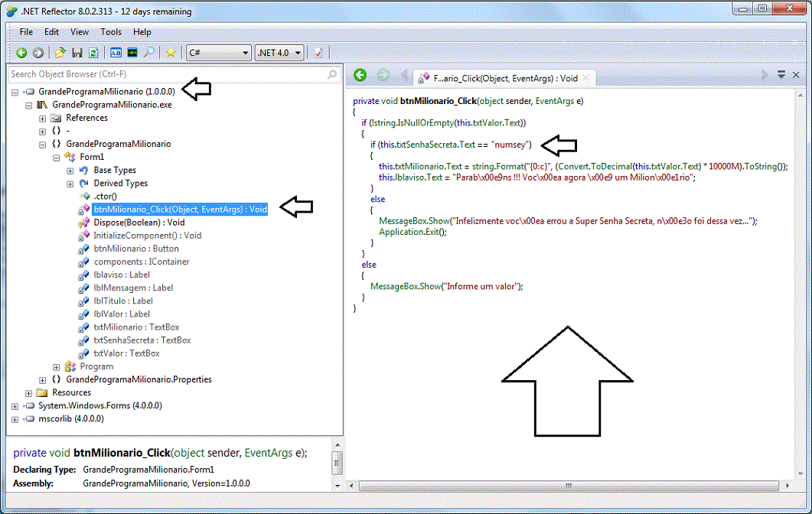812x514 pixels.
Task: Select InitializeComponent() : Void method
Action: coord(147,236)
